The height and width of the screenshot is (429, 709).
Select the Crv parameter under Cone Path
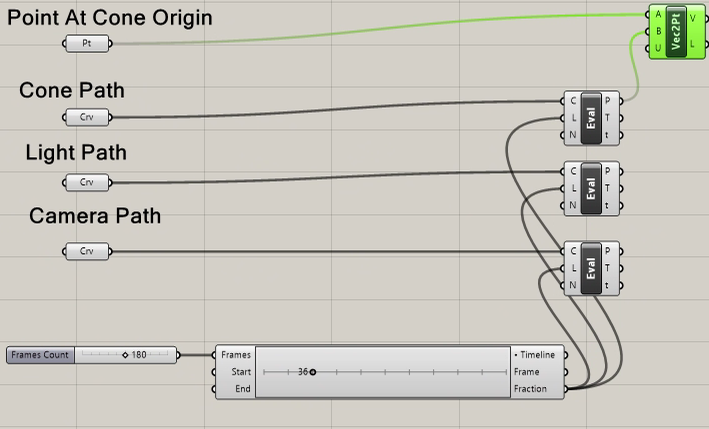tap(86, 117)
